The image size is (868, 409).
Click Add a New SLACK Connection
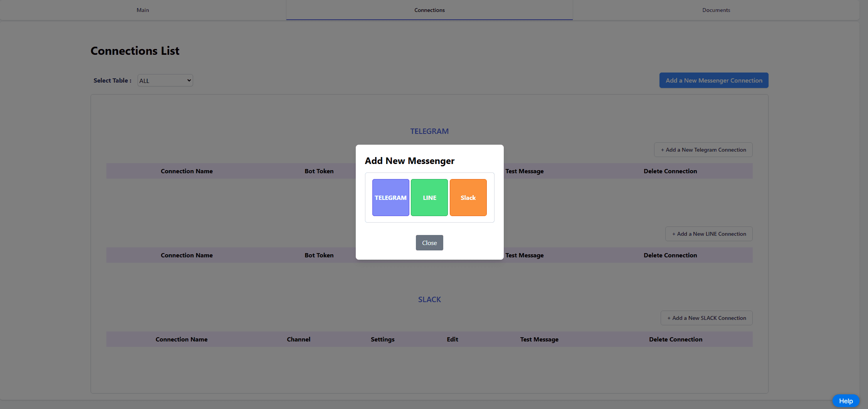707,318
